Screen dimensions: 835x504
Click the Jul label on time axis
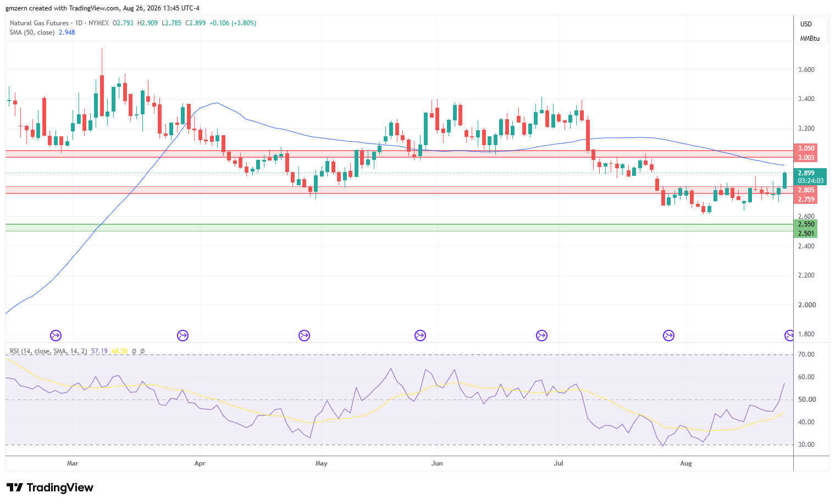click(558, 463)
